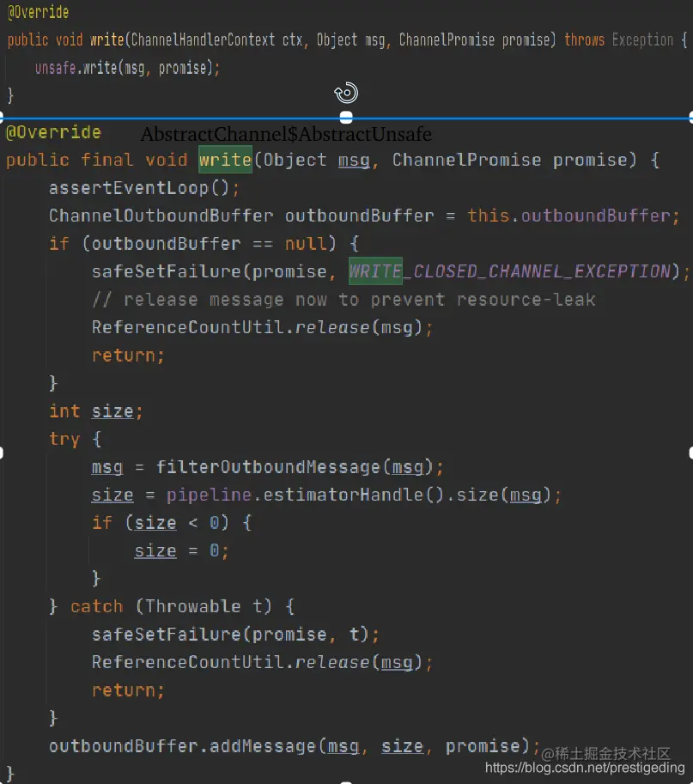Click the "assertEventLoop();" call
The width and height of the screenshot is (693, 784).
[x=144, y=188]
